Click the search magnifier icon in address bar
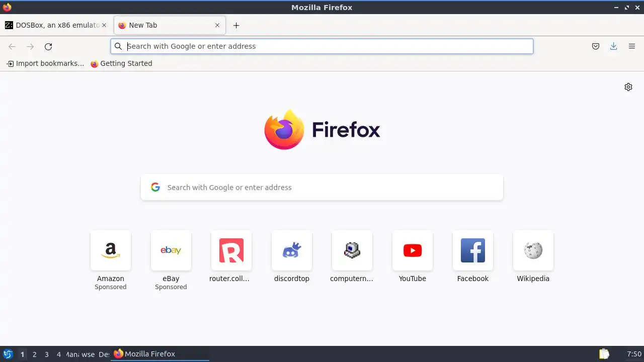Viewport: 644px width, 362px height. click(118, 46)
